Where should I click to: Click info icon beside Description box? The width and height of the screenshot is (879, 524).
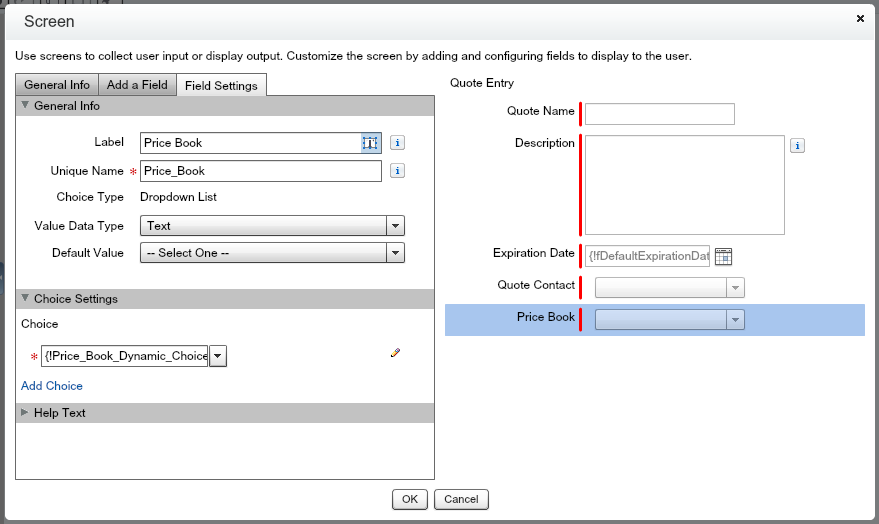797,146
